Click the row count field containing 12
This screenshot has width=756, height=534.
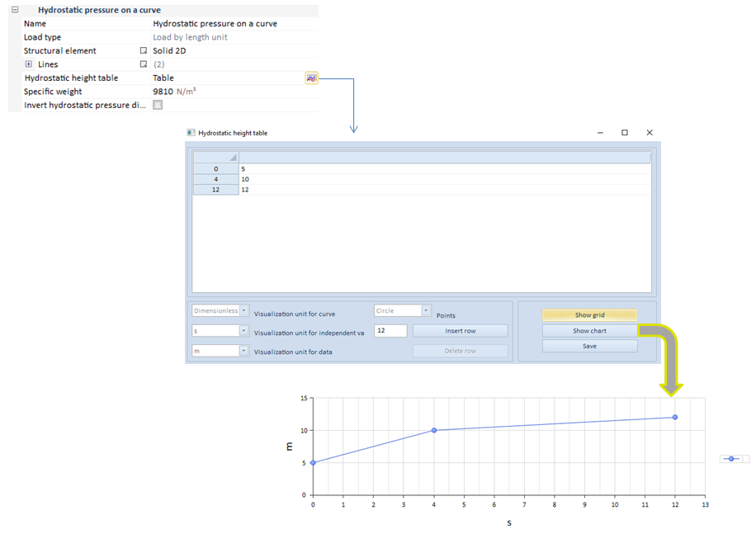tap(390, 331)
